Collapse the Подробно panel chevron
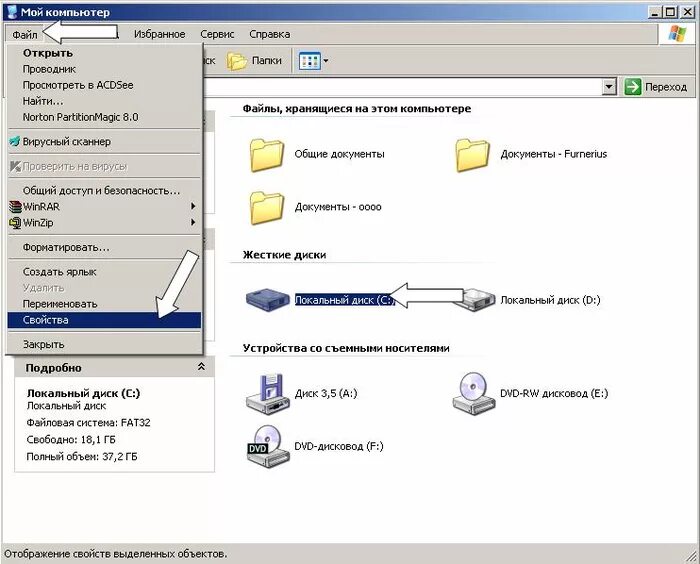The image size is (700, 564). pos(201,367)
